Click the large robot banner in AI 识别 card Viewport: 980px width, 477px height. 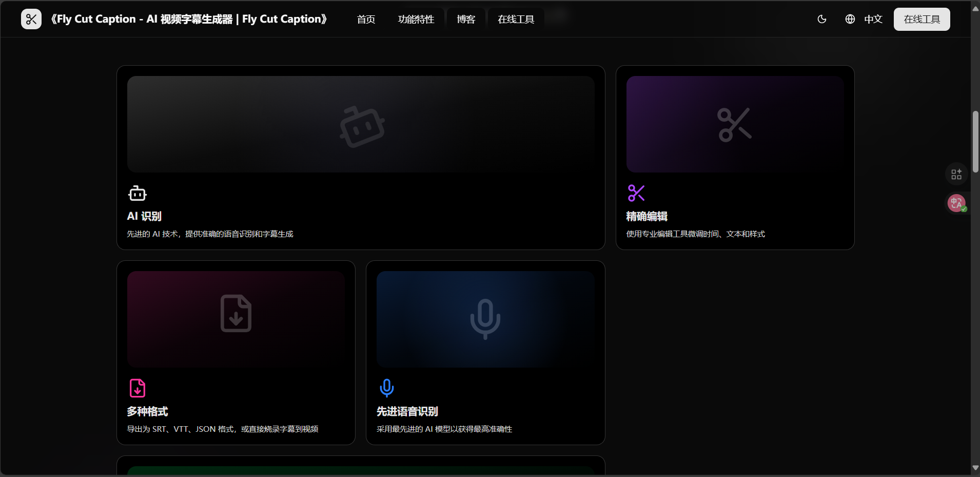pos(361,124)
